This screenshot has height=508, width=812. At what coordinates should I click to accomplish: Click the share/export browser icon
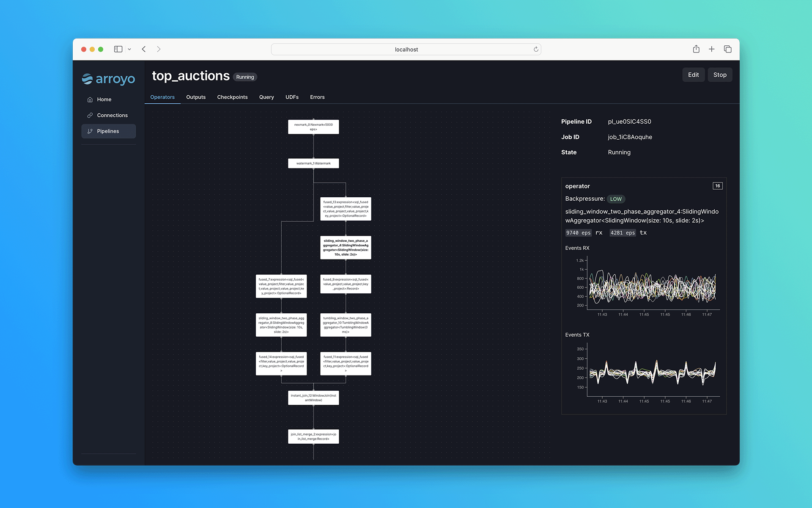point(696,49)
